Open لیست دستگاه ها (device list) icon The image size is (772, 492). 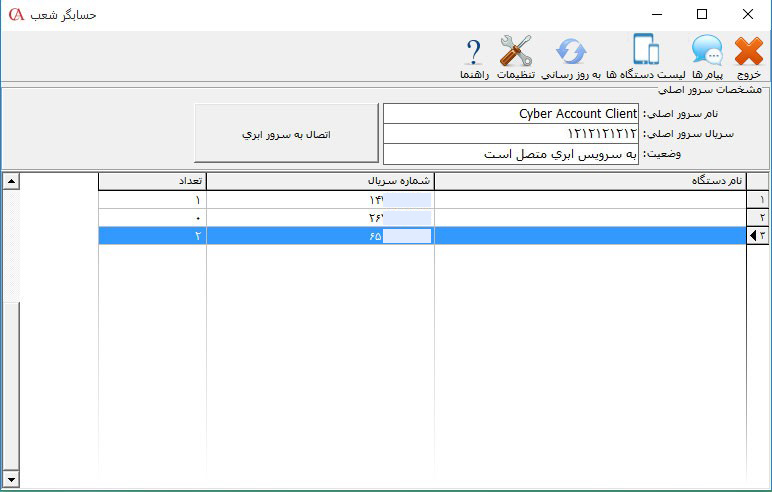[646, 56]
